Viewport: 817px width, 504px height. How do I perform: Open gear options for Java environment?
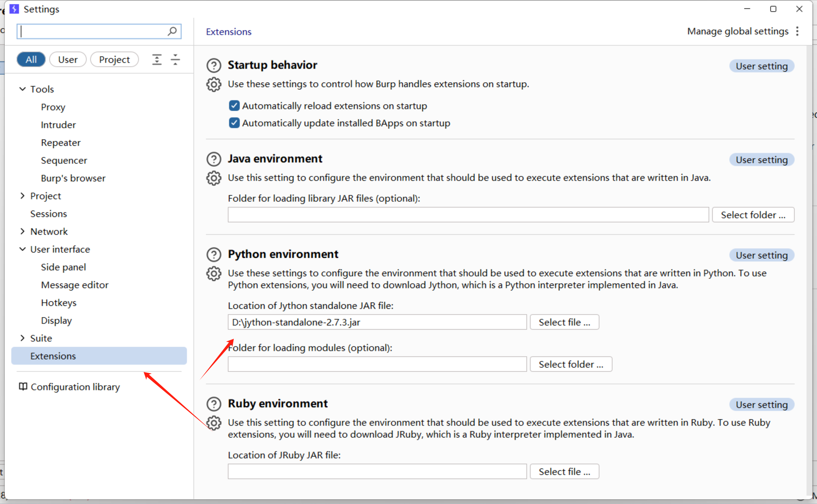pos(214,178)
